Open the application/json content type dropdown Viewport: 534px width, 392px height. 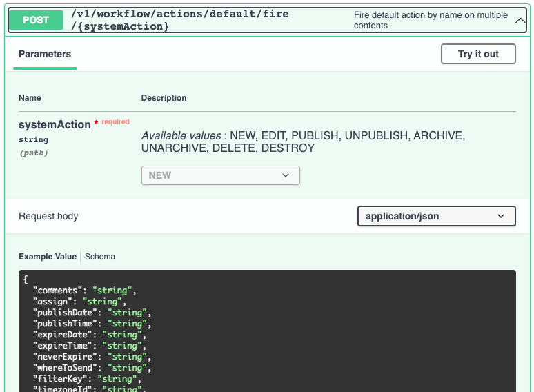437,216
